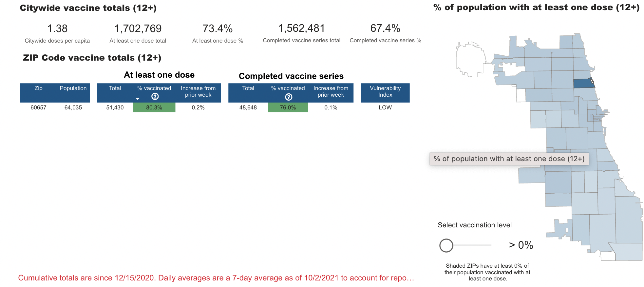Screen dimensions: 644x287
Task: Select the green 76.0% vaccinated cell
Action: coord(288,107)
